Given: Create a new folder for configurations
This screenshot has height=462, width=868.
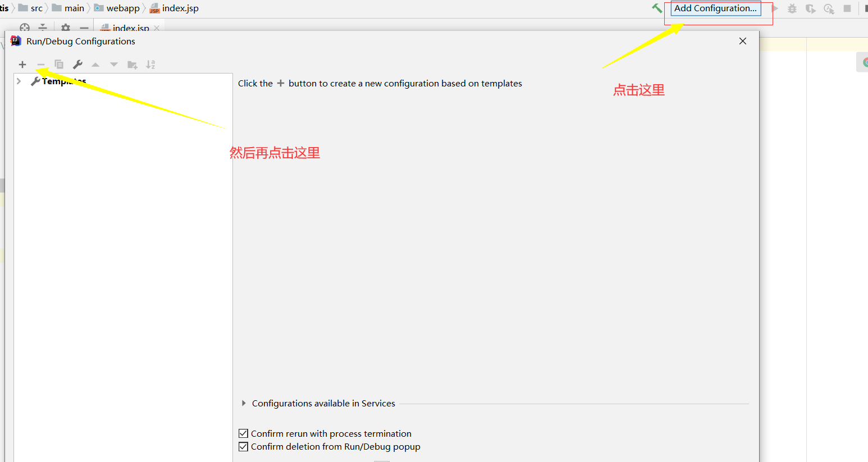Looking at the screenshot, I should click(133, 65).
